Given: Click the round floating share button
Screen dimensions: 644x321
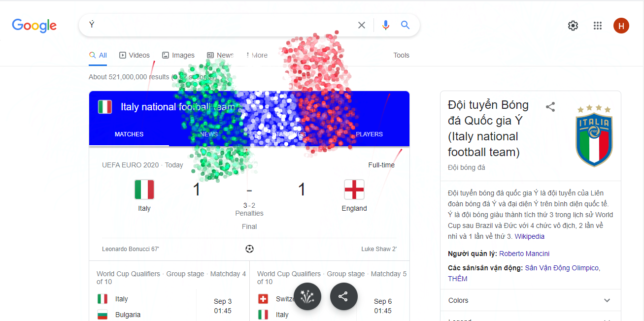Looking at the screenshot, I should pyautogui.click(x=343, y=296).
